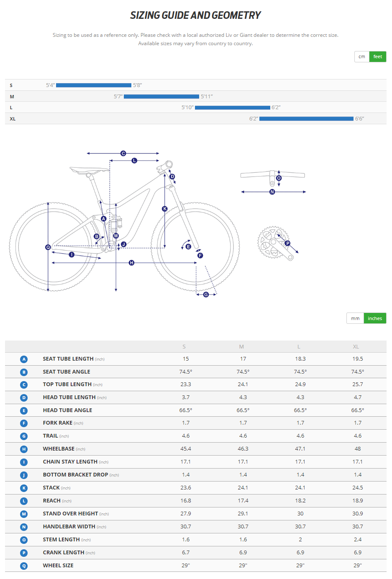Click the E head tube angle icon
Viewport: 392px width, 579px height.
[x=24, y=410]
